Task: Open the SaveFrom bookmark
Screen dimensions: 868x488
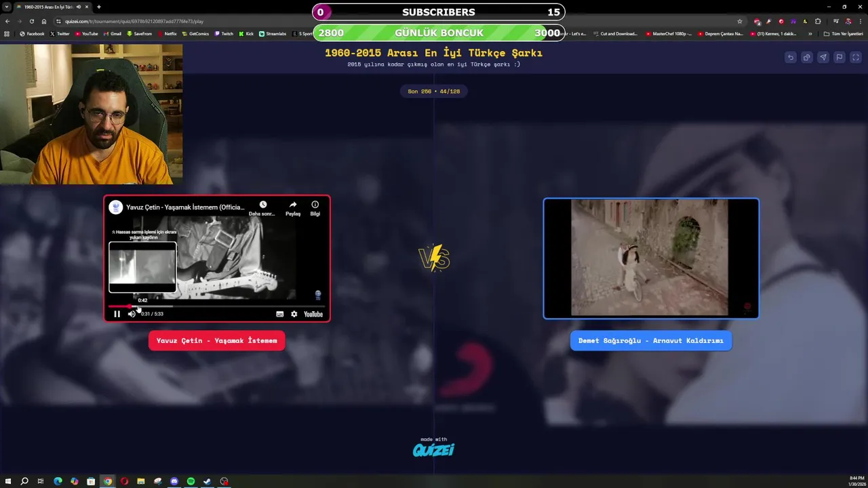Action: (x=140, y=33)
